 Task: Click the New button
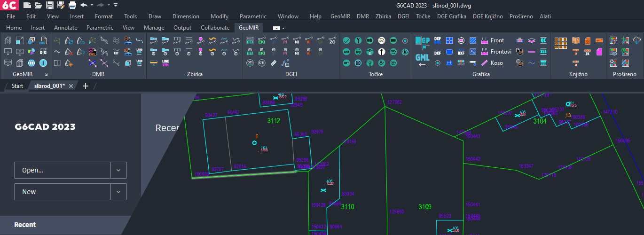pos(62,192)
